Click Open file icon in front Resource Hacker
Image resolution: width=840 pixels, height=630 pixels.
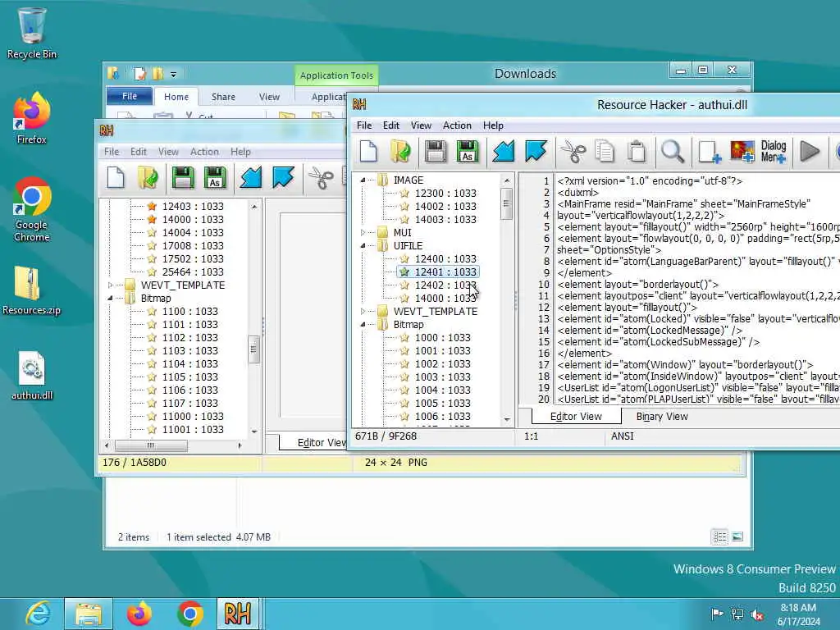[x=400, y=152]
